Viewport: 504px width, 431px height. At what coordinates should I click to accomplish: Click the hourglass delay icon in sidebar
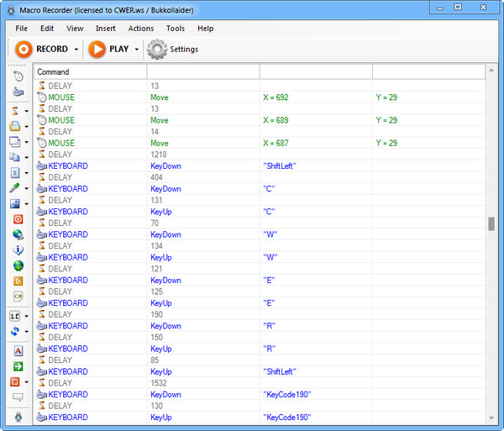click(x=16, y=111)
